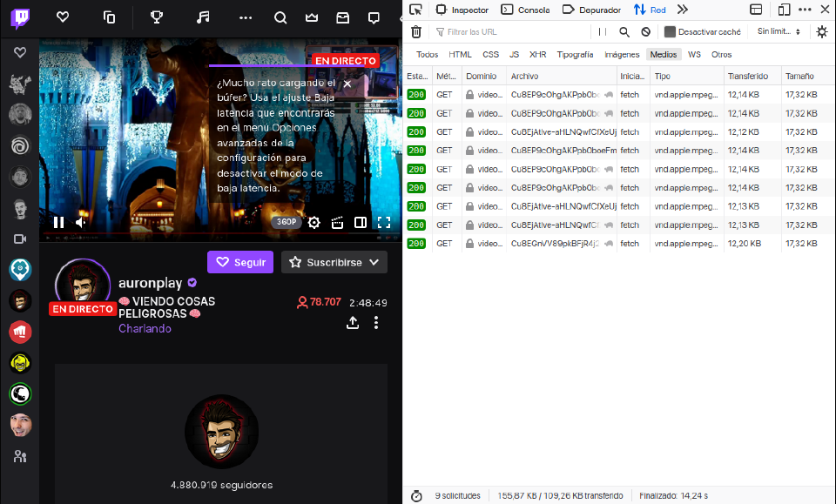
Task: Open Twitch search
Action: pos(280,17)
